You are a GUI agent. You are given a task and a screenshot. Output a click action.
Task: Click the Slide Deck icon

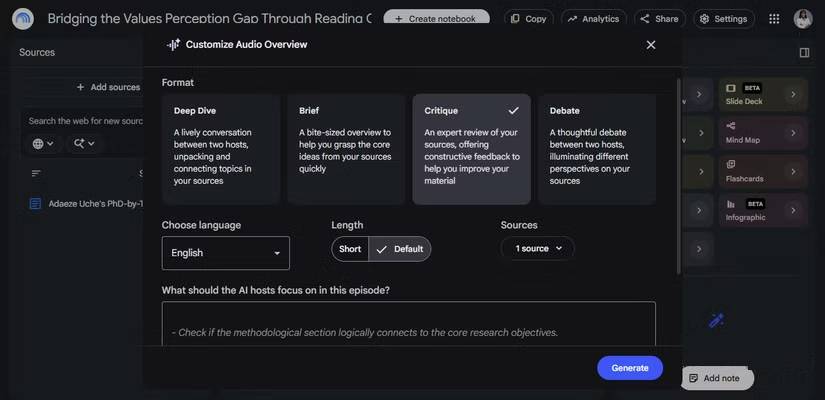pos(731,88)
